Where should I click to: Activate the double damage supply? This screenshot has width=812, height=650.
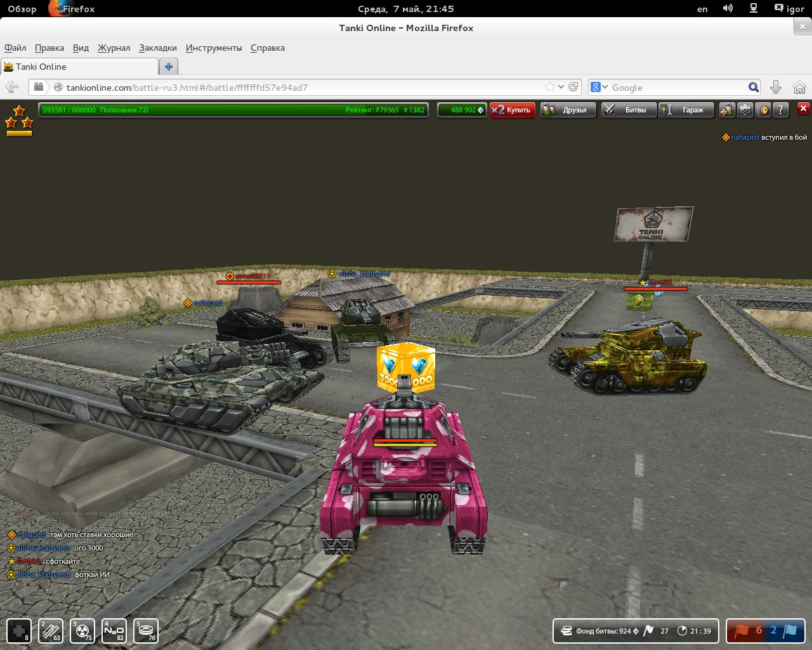click(x=82, y=630)
